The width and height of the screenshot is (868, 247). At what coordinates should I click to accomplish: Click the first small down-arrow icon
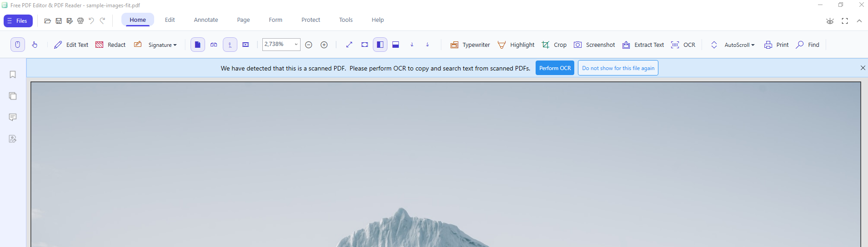pyautogui.click(x=412, y=45)
